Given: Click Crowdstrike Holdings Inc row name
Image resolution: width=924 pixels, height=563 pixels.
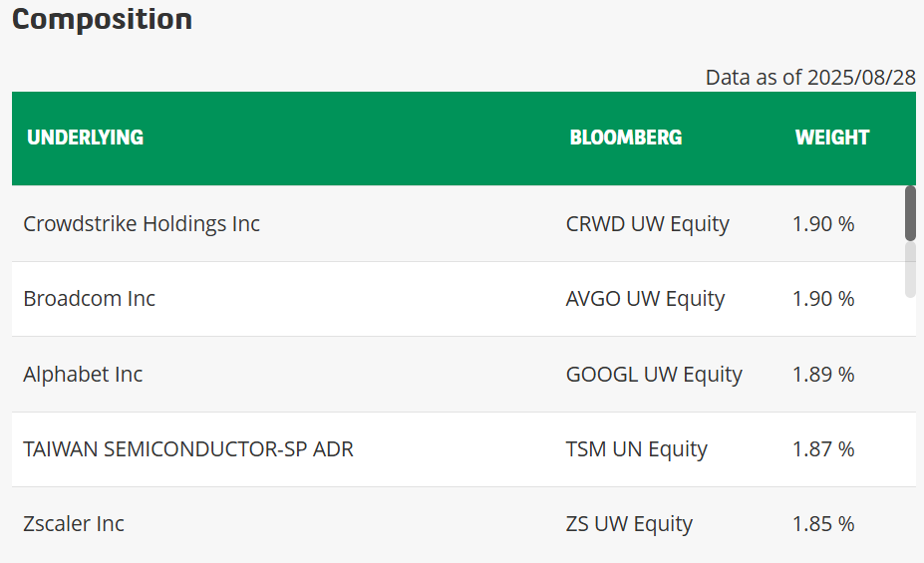Looking at the screenshot, I should point(142,224).
